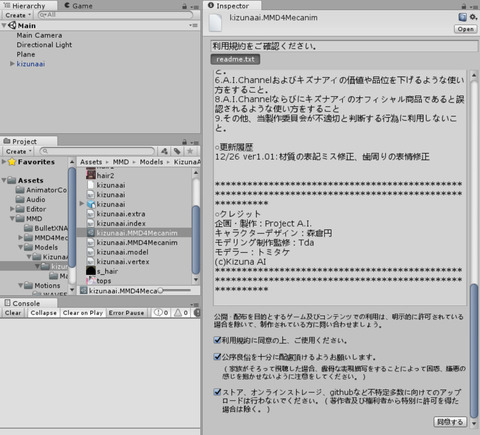
Task: Click Search by Label tag icon
Action: tap(177, 151)
